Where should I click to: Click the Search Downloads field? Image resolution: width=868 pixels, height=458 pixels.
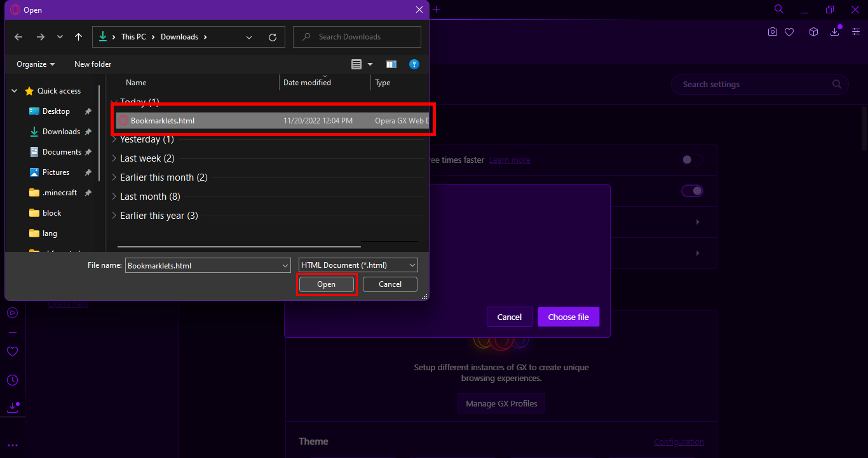pyautogui.click(x=357, y=37)
